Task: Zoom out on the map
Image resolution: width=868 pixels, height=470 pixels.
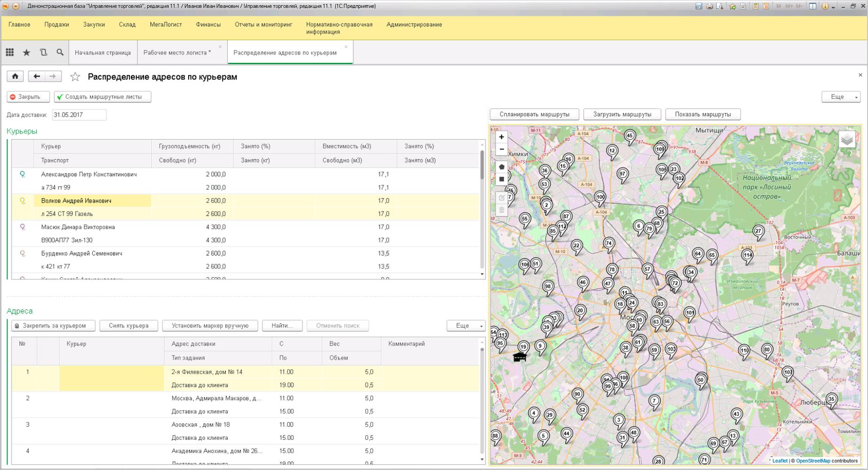Action: (x=502, y=149)
